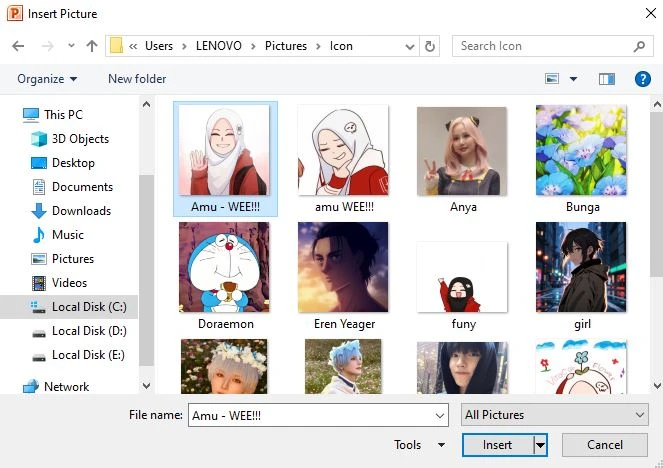Viewport: 663px width, 468px height.
Task: Expand the address bar history dropdown
Action: (x=409, y=47)
